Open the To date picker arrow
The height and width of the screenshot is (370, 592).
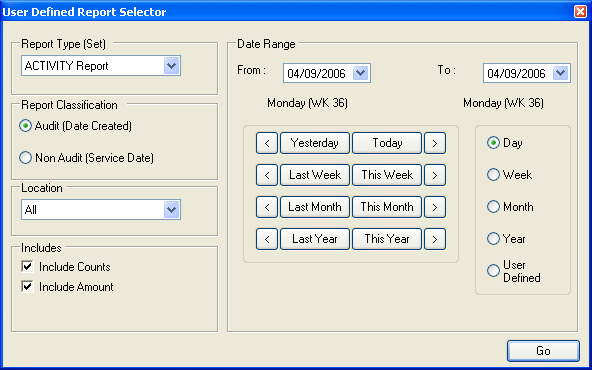pos(561,73)
